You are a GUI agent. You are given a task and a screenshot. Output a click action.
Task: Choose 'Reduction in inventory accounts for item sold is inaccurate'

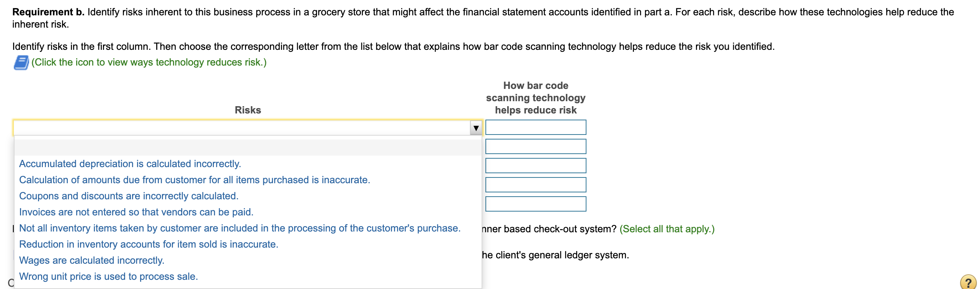tap(149, 244)
